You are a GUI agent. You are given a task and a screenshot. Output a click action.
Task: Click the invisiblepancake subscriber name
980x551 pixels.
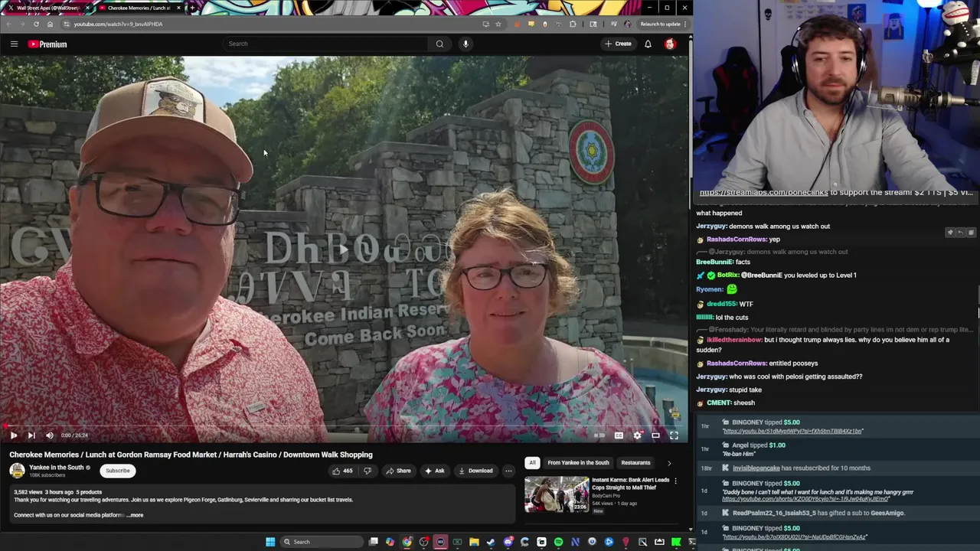click(756, 468)
